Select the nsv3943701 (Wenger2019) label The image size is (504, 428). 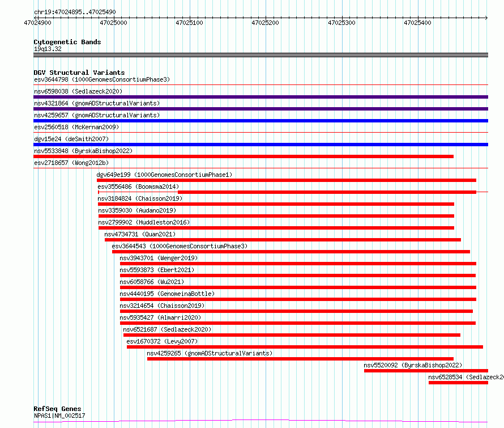[159, 258]
